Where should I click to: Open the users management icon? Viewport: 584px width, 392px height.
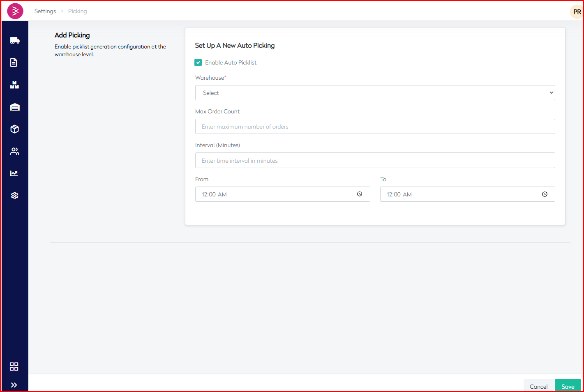tap(14, 151)
